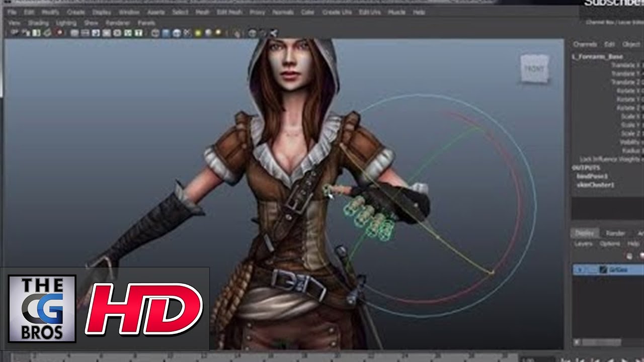The height and width of the screenshot is (362, 644).
Task: Click the wireframe shading icon
Action: click(x=155, y=34)
